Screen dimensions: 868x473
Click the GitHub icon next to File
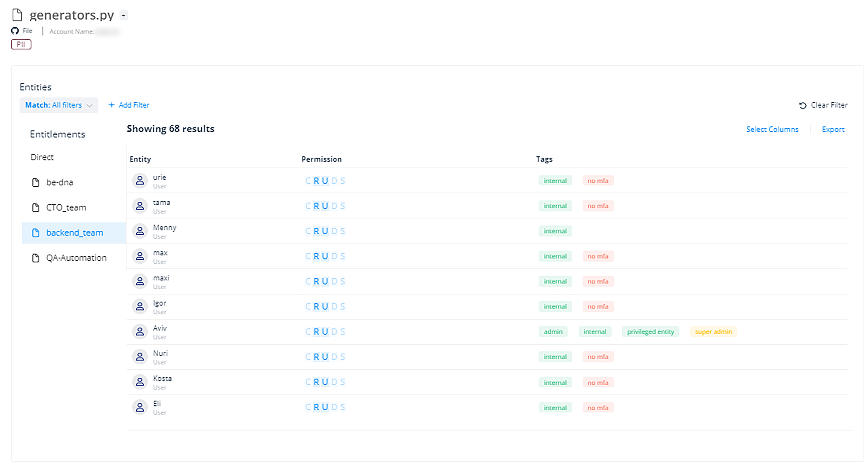[15, 31]
